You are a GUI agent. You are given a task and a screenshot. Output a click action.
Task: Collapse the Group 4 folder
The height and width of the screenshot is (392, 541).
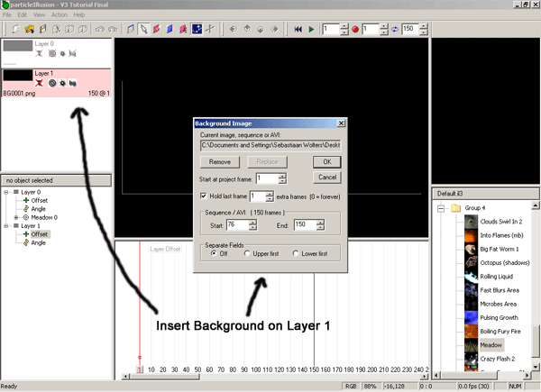tap(439, 208)
